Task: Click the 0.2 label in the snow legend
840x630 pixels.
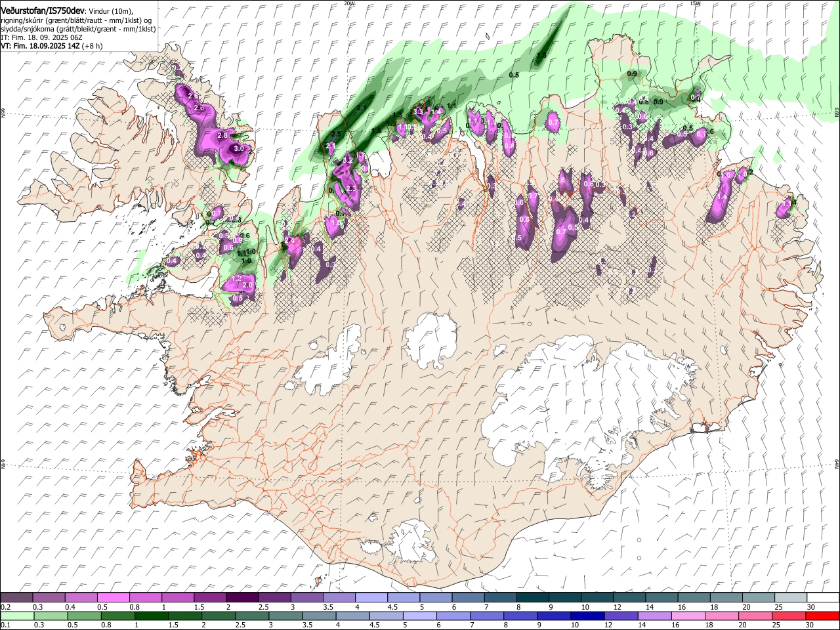Action: point(5,607)
